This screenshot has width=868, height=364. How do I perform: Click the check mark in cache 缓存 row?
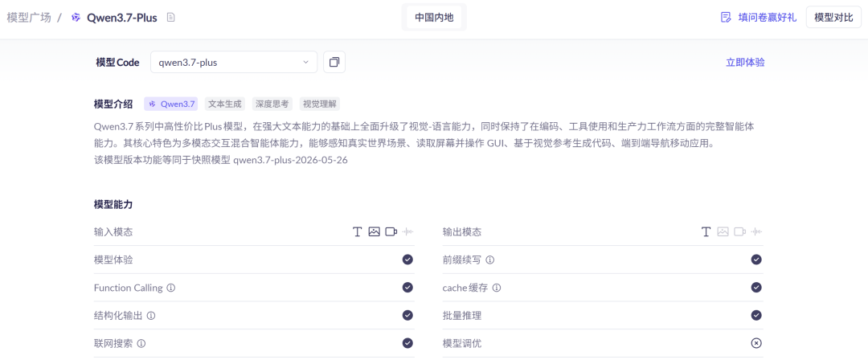point(756,287)
